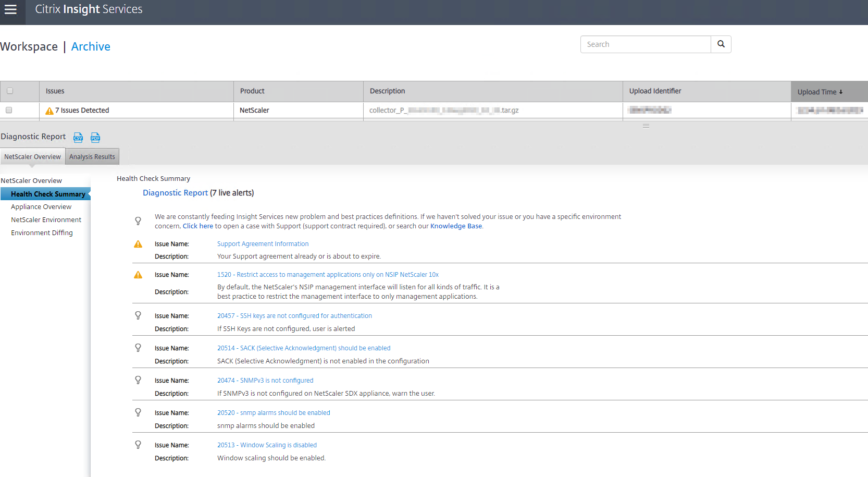Download diagnostic report as PDF

point(95,137)
